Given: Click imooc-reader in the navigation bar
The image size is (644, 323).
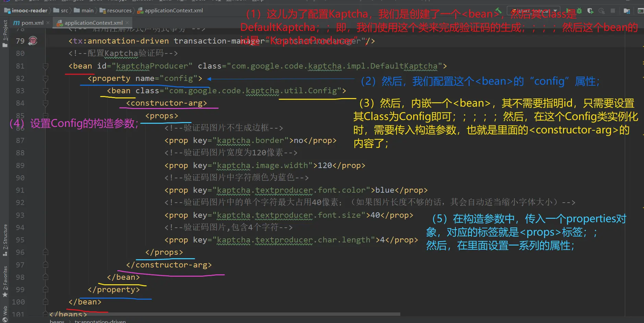Looking at the screenshot, I should (29, 11).
